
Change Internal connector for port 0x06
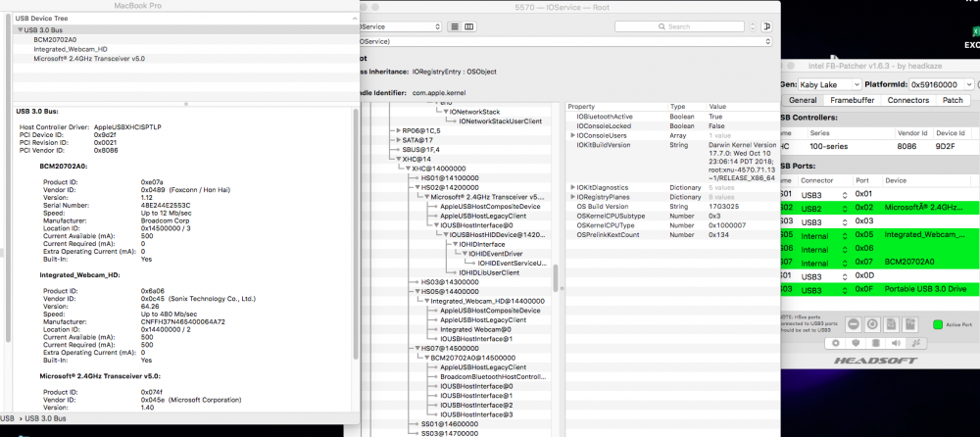pyautogui.click(x=824, y=249)
